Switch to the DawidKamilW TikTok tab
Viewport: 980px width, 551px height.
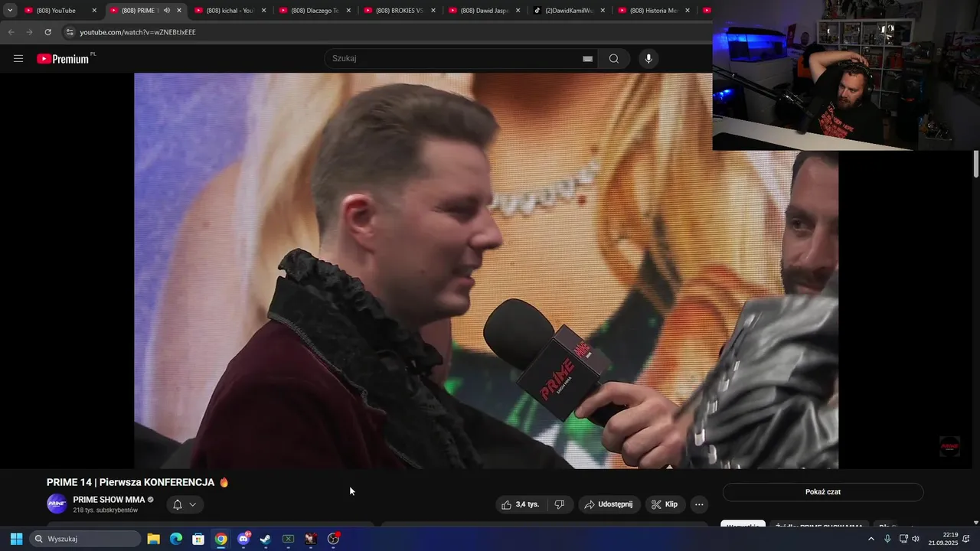[x=569, y=11]
